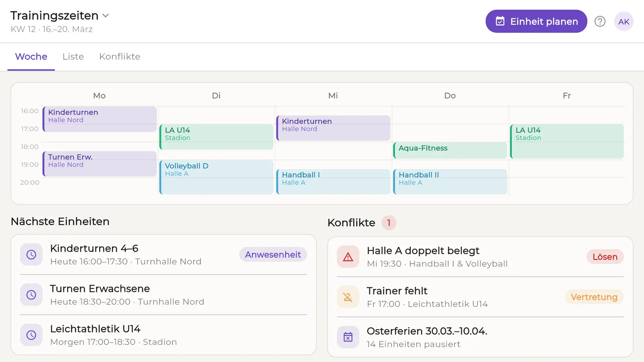
Task: Open Friday LA U14 Stadion event
Action: coord(567,142)
